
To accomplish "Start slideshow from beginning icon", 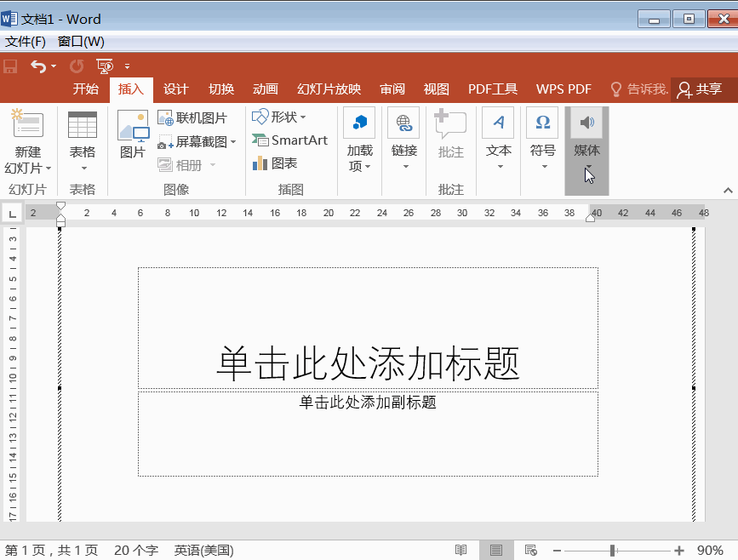I will pos(105,66).
